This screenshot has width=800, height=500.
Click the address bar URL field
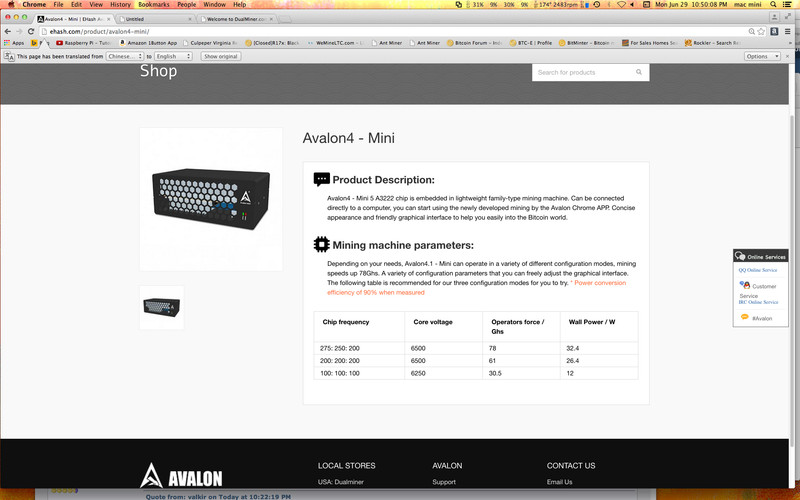click(393, 31)
